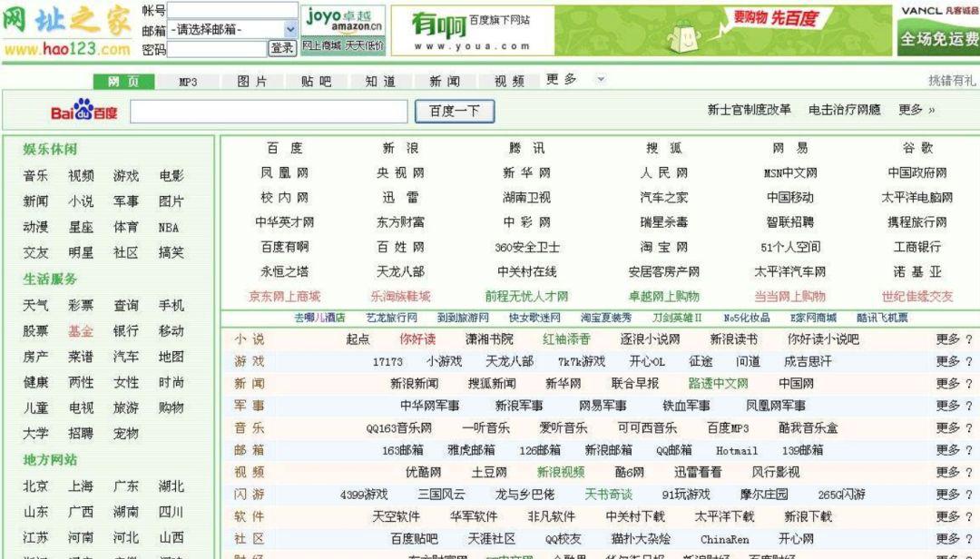Image resolution: width=980 pixels, height=559 pixels.
Task: Open 更多 » beside the hot topics
Action: (916, 110)
